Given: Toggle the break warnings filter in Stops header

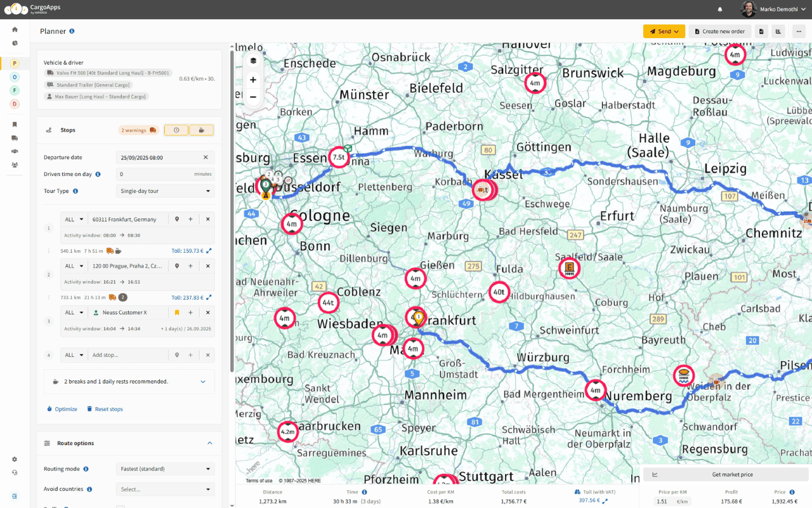Looking at the screenshot, I should (201, 130).
